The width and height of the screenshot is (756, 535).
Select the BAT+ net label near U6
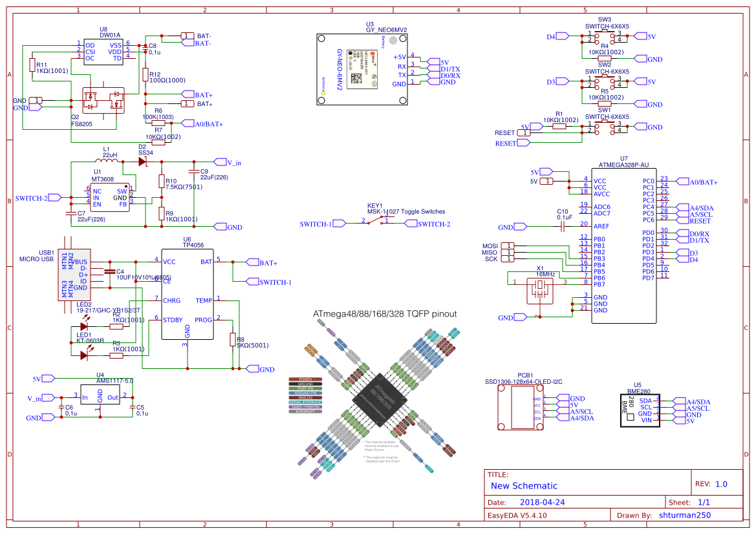tap(254, 262)
